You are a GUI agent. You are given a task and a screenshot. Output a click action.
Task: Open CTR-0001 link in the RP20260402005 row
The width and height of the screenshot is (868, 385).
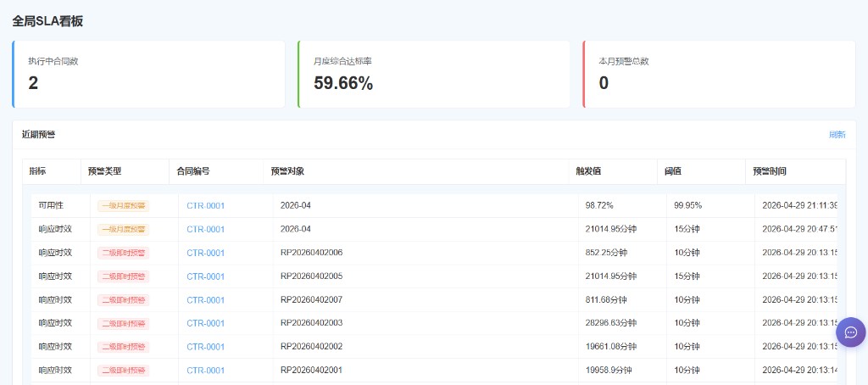[205, 276]
